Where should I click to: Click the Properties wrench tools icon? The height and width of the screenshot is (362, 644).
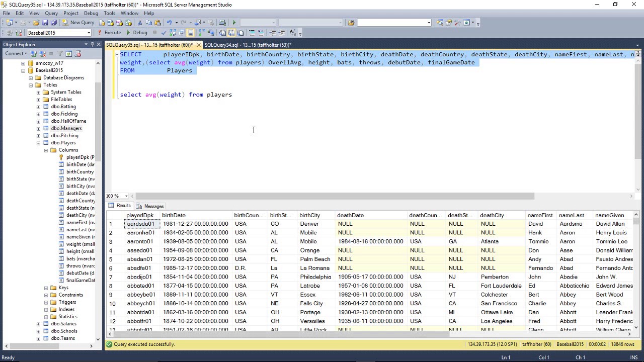457,23
